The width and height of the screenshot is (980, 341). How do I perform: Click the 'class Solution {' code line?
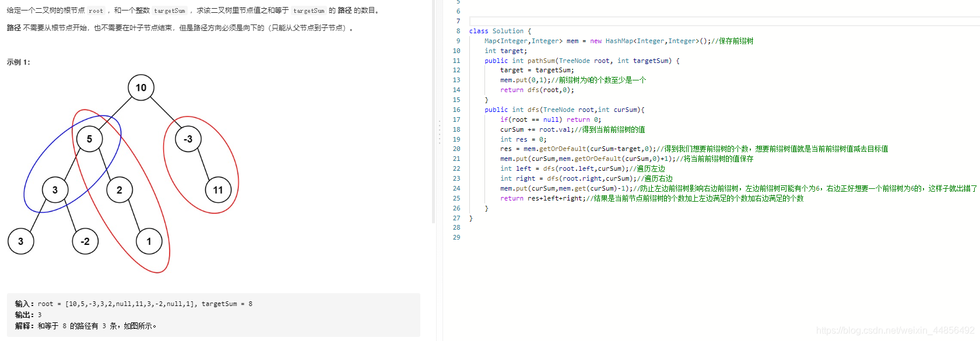click(500, 31)
